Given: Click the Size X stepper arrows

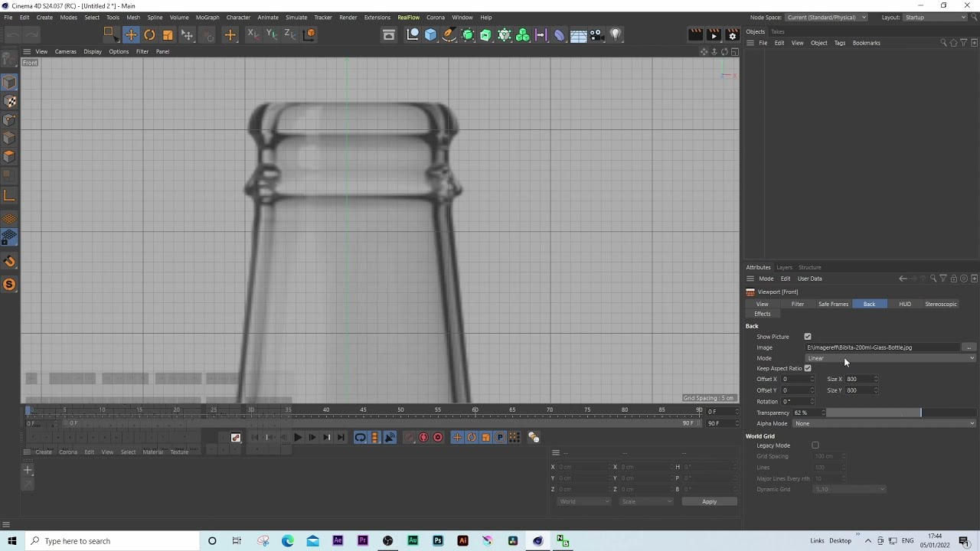Looking at the screenshot, I should pos(876,379).
